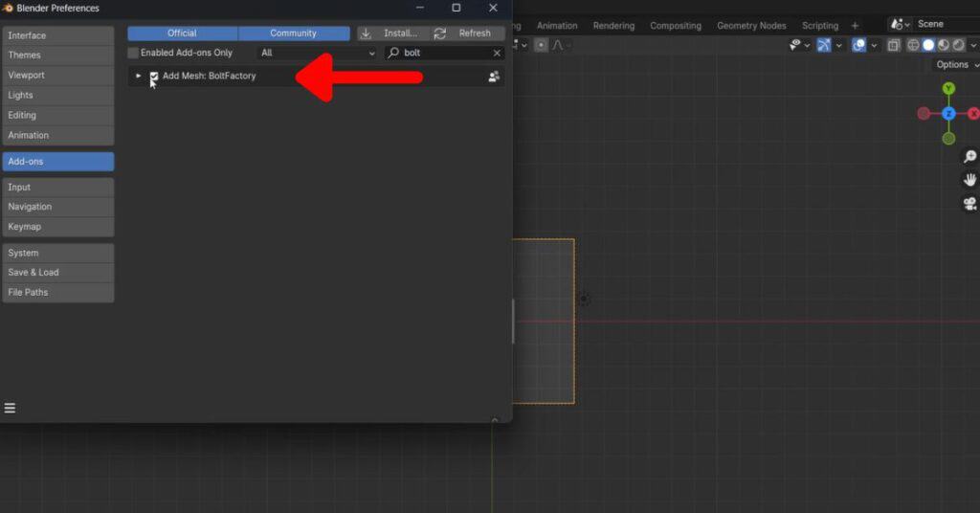Click the green Y axis gizmo handle

coord(948,89)
